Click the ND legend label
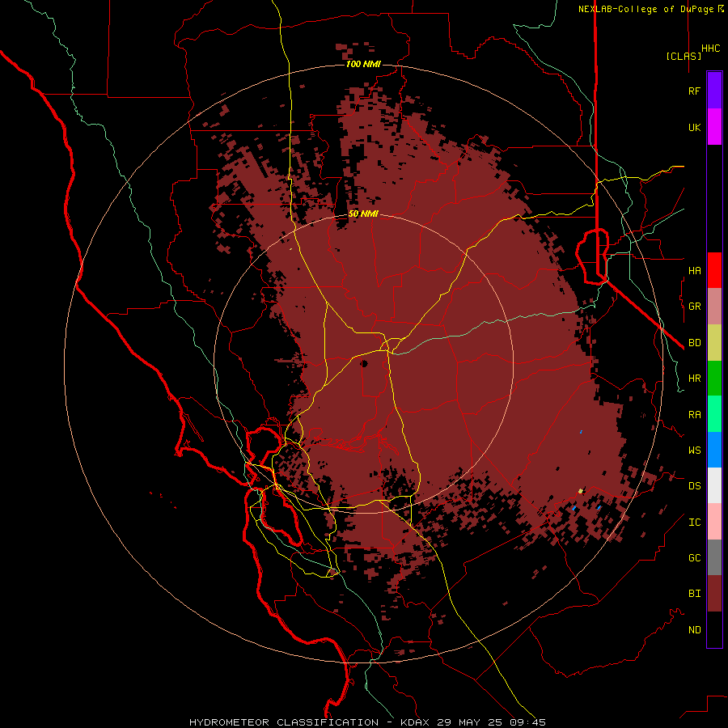The height and width of the screenshot is (728, 728). (x=694, y=630)
